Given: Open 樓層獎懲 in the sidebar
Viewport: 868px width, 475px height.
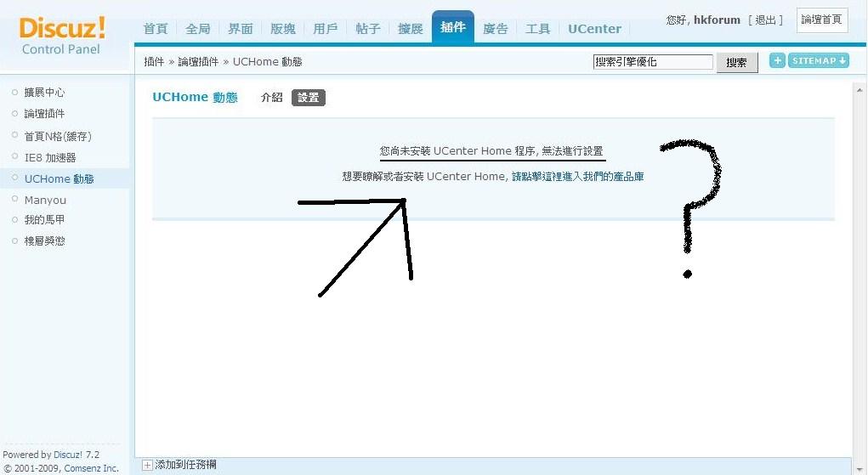Looking at the screenshot, I should [x=44, y=240].
